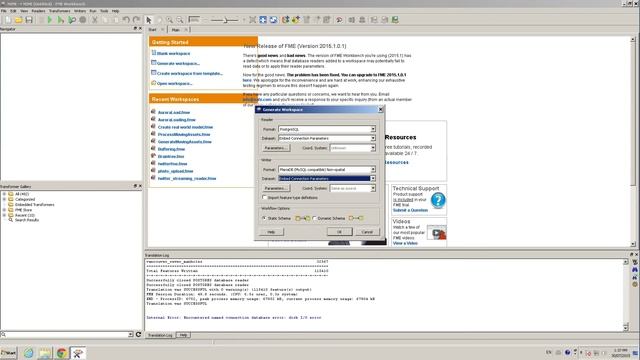Switch to the Main canvas tab
The width and height of the screenshot is (640, 360).
[176, 30]
